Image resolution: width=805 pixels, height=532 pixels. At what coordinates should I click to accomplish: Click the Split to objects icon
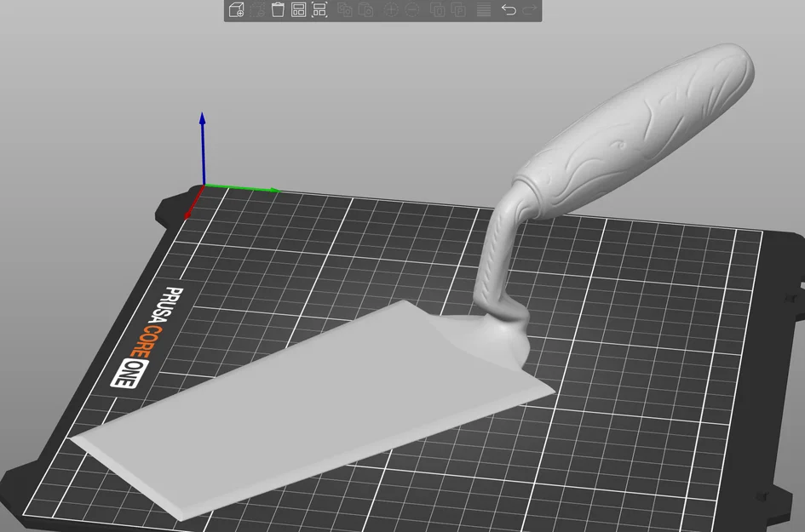point(437,9)
